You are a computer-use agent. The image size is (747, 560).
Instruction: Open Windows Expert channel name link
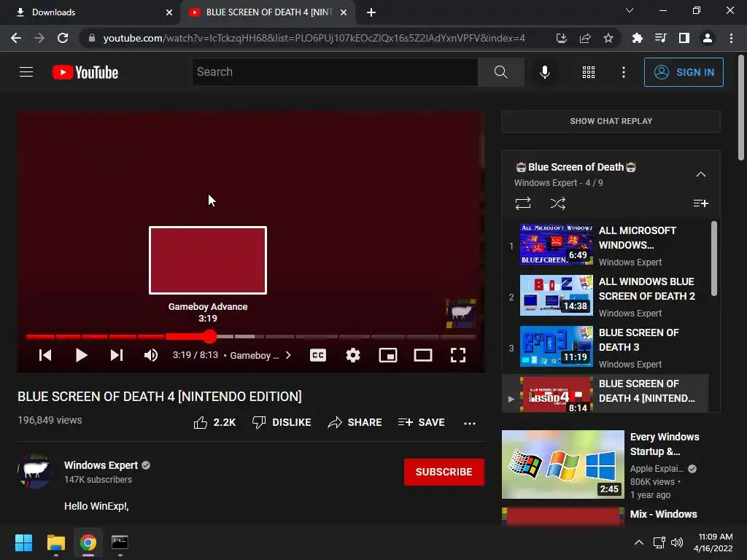(101, 465)
